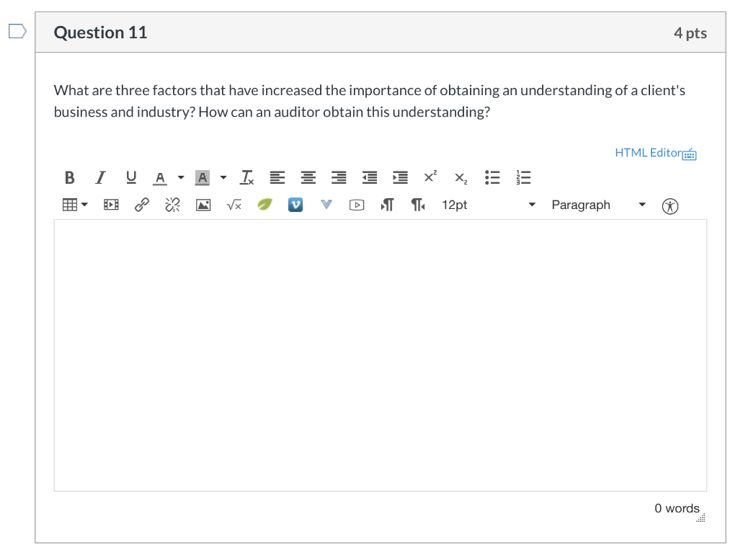738x560 pixels.
Task: Open the math equation editor
Action: 234,205
